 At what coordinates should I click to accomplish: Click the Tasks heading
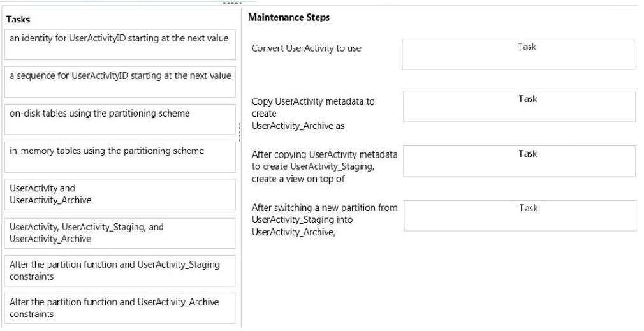click(18, 19)
